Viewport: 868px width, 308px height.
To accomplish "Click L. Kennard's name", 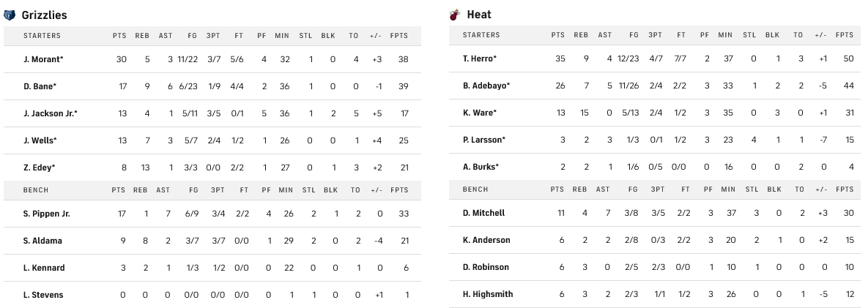I will (44, 268).
